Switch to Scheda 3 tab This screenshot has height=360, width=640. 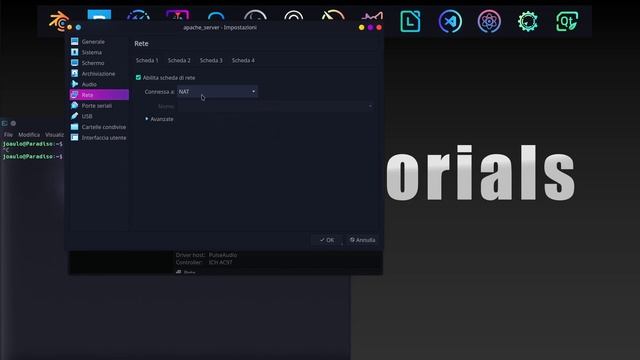211,60
